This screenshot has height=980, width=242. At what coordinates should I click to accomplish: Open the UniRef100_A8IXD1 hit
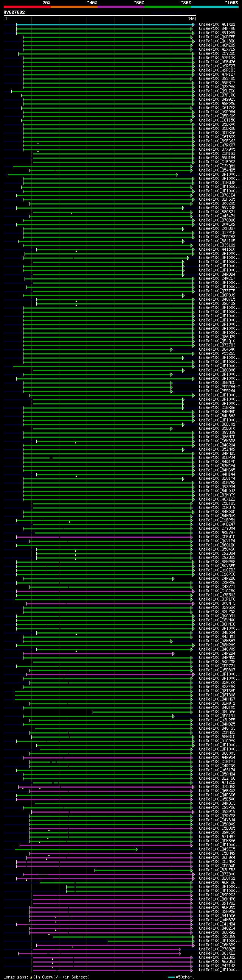217,25
